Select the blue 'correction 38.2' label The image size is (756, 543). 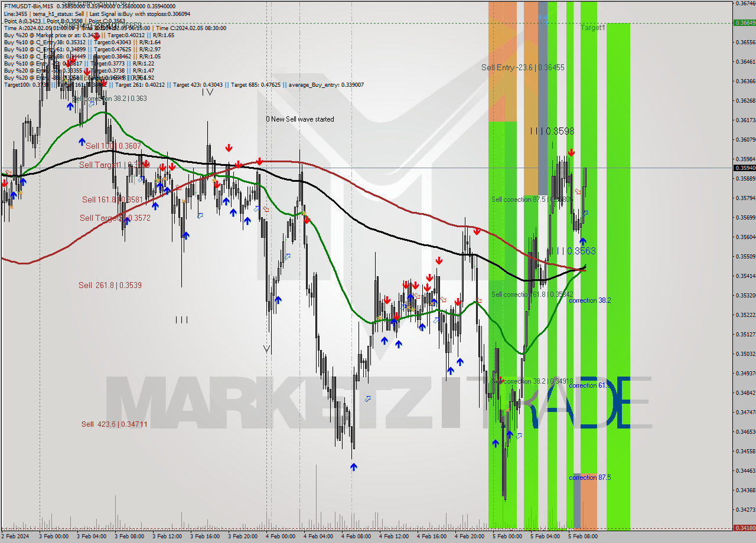tap(589, 300)
